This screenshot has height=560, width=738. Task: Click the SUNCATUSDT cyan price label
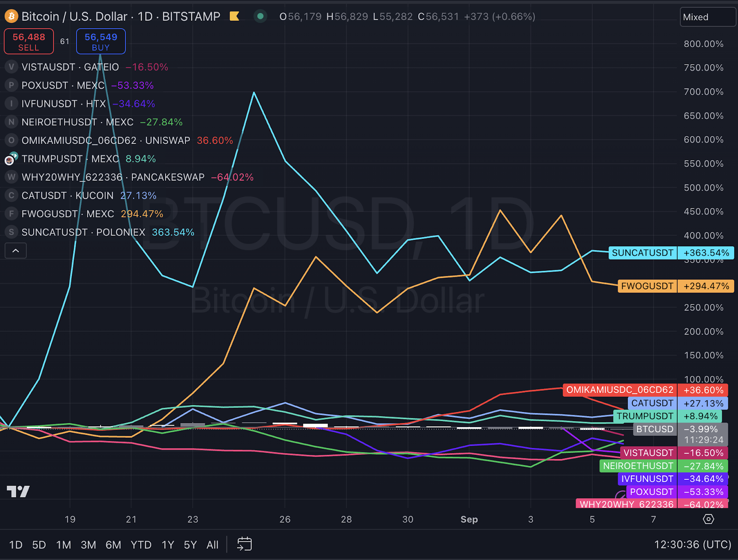pos(671,253)
